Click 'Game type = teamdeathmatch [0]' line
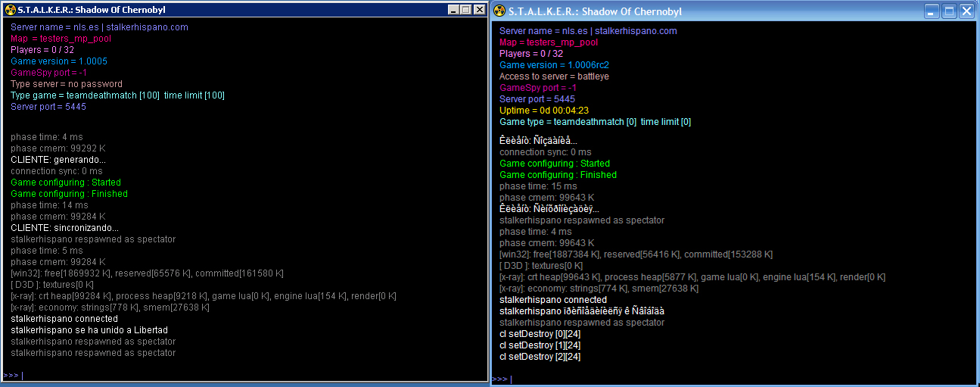This screenshot has height=387, width=980. [x=595, y=122]
